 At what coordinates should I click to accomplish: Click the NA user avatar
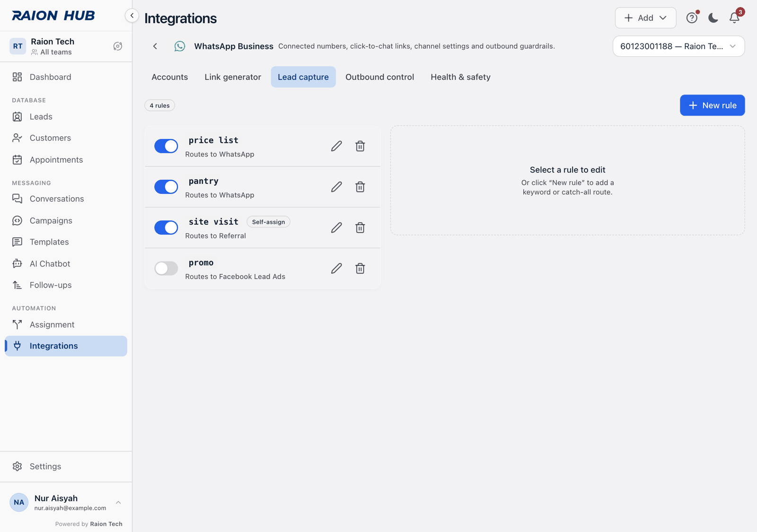[19, 503]
